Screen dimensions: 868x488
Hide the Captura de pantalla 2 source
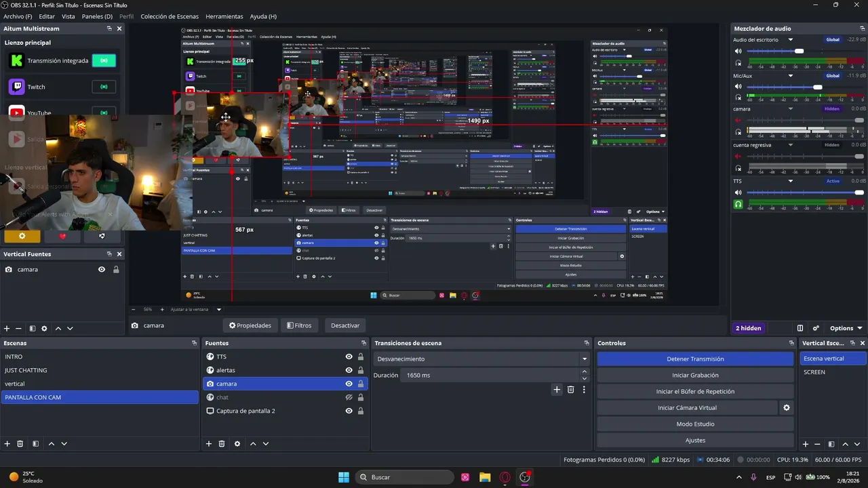click(x=349, y=411)
